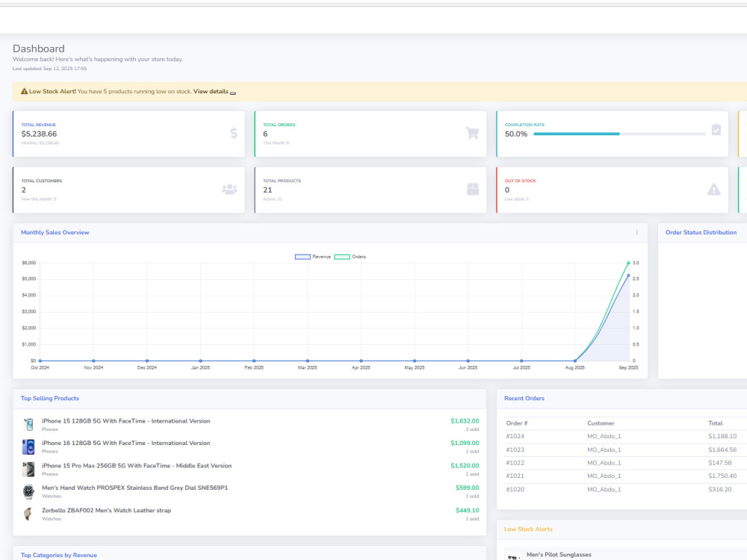Image resolution: width=747 pixels, height=560 pixels.
Task: Select iPhone 16 128GB 5G International Version name
Action: (x=125, y=443)
